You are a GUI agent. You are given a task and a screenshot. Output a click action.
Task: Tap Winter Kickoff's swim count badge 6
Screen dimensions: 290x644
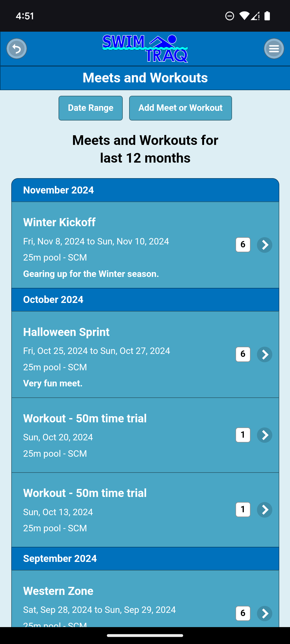click(243, 245)
